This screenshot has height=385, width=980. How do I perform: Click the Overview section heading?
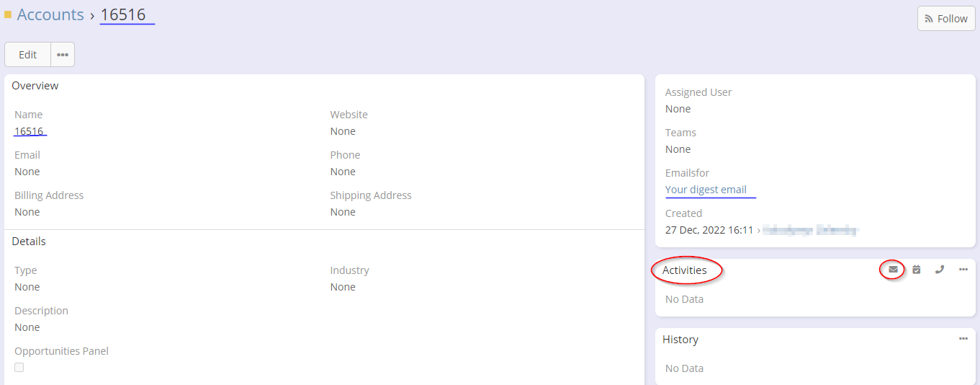click(35, 86)
